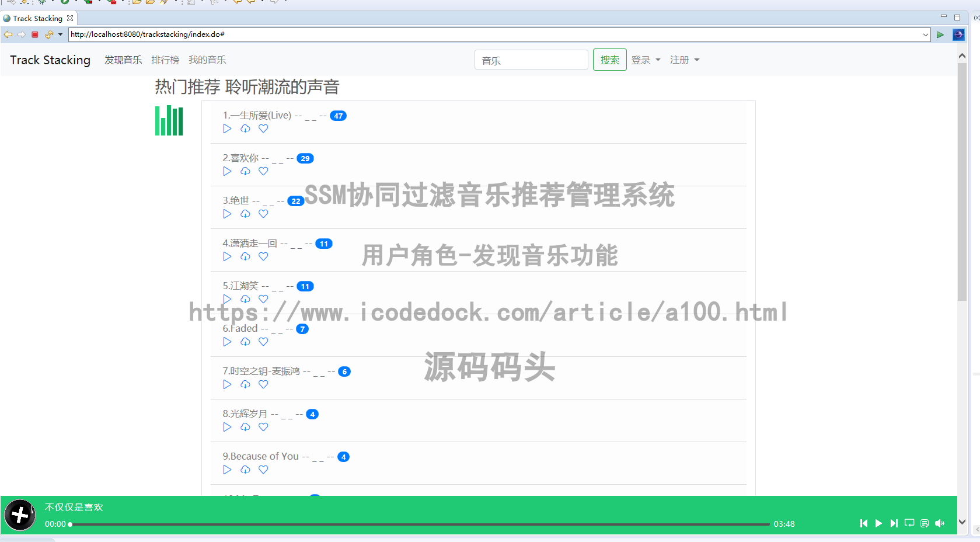
Task: Toggle favorite heart for 绝世
Action: (263, 214)
